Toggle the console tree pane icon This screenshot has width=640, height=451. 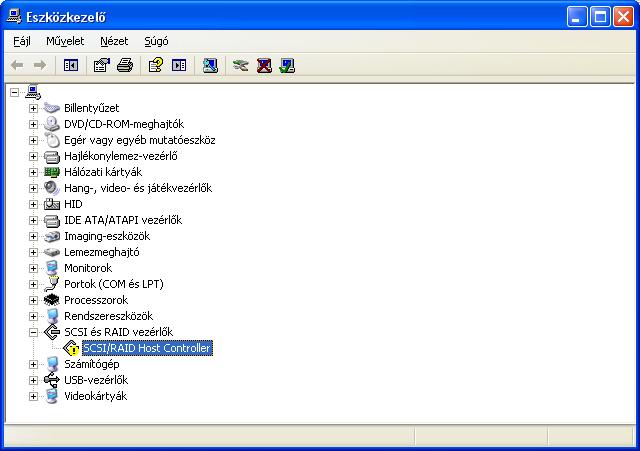pos(71,65)
